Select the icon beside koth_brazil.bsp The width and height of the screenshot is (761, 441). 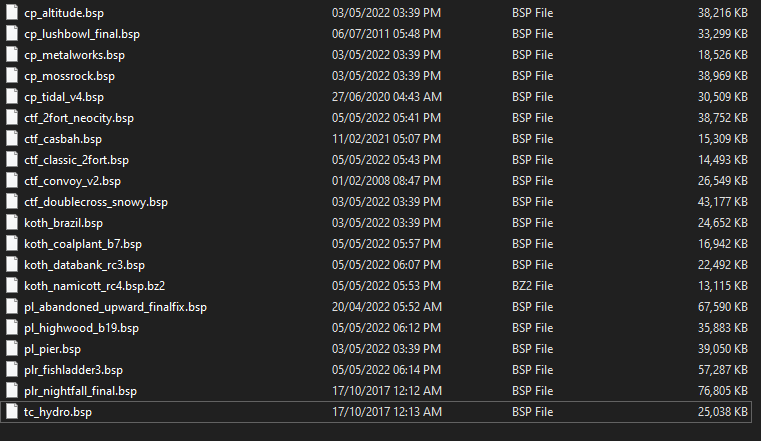tap(12, 223)
